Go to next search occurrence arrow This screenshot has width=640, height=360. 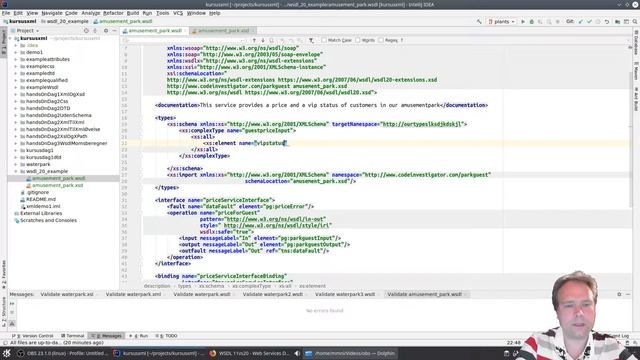(x=263, y=40)
